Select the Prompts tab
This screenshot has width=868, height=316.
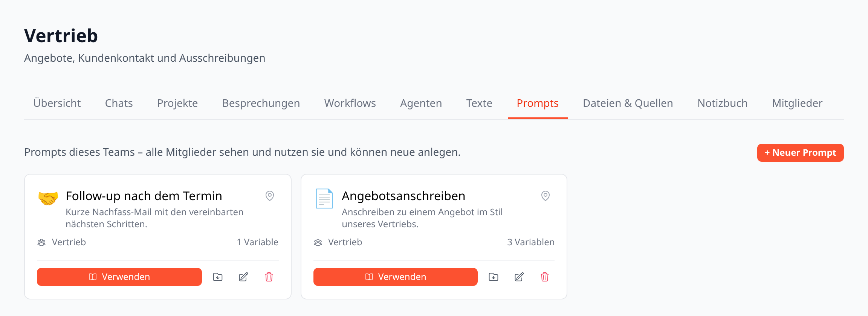pos(538,103)
